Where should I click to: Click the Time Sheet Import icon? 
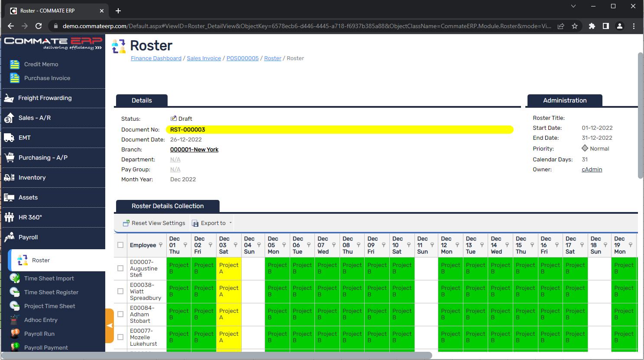click(x=15, y=278)
